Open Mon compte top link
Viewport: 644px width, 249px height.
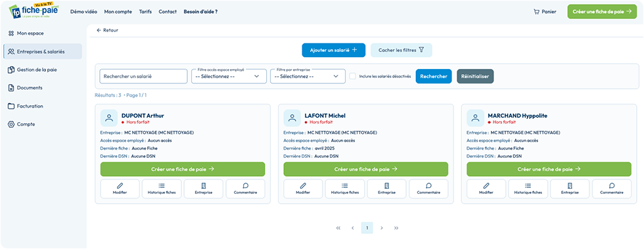(118, 12)
